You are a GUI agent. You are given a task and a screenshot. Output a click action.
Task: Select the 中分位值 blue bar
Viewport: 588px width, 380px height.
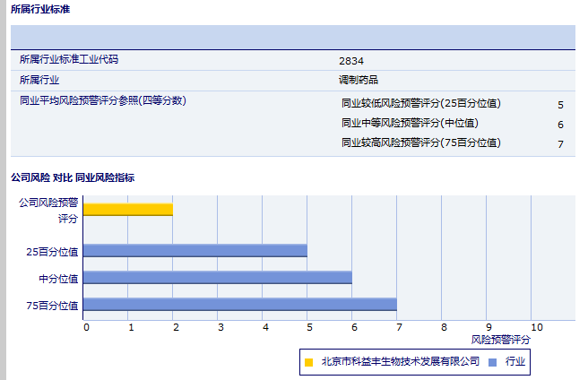(218, 278)
